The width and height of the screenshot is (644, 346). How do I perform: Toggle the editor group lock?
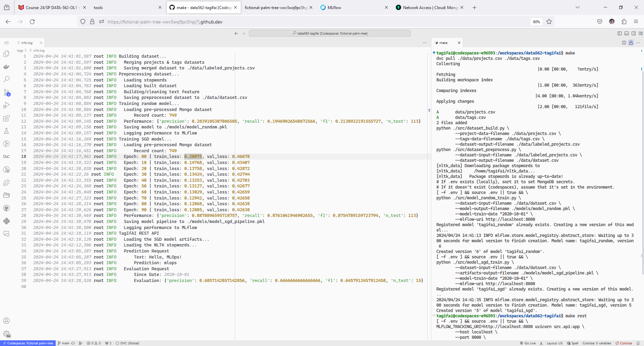pos(631,43)
